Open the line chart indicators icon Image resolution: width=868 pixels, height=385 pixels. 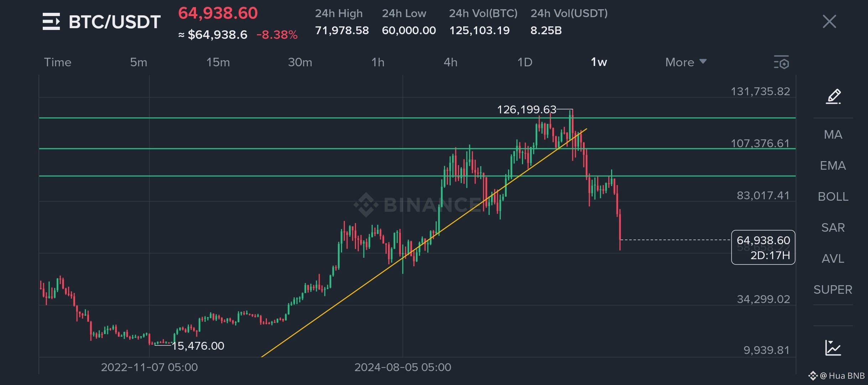(833, 348)
